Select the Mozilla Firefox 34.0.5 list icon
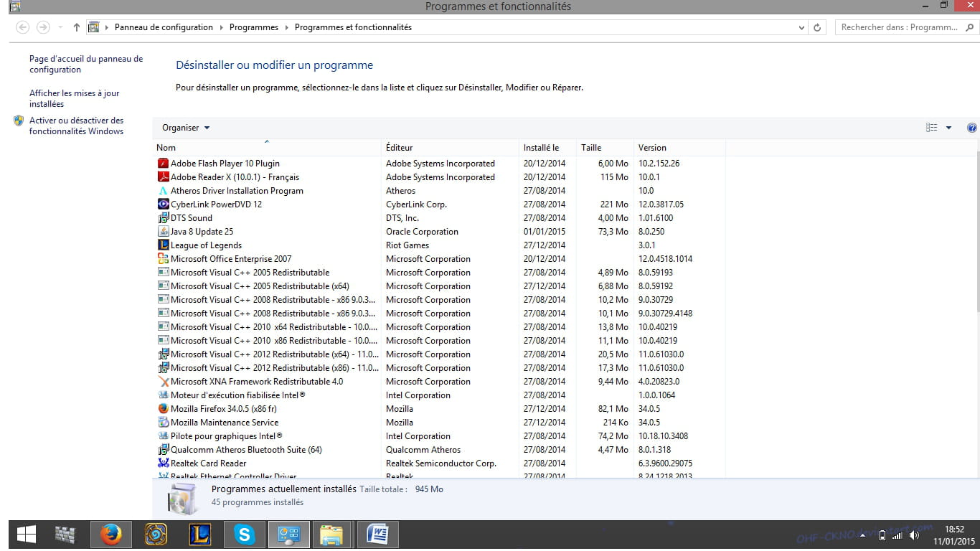Image resolution: width=980 pixels, height=551 pixels. click(163, 409)
